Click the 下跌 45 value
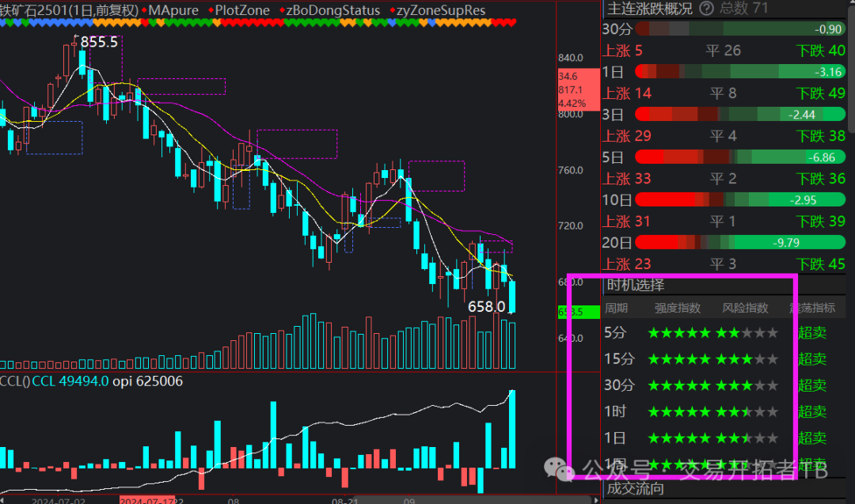The width and height of the screenshot is (855, 504). coord(821,264)
